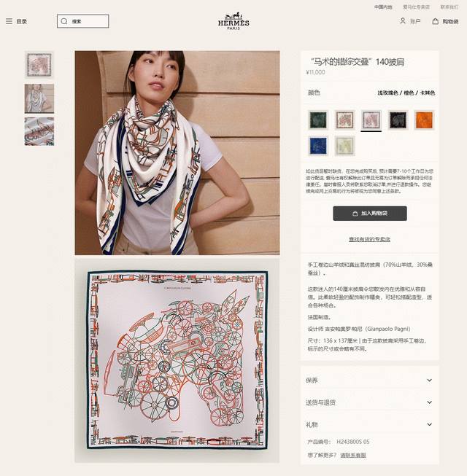
Task: Open the find-in-store link below add button
Action: pyautogui.click(x=369, y=239)
